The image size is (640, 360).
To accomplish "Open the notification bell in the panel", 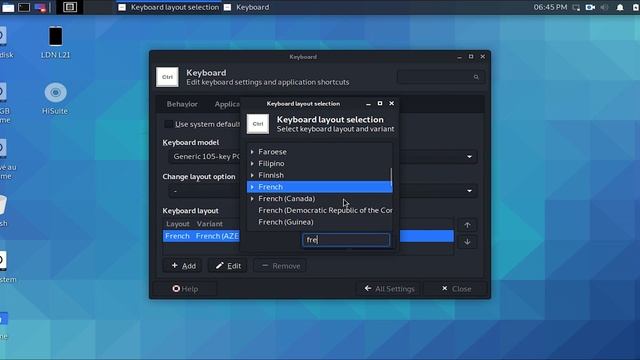I will pos(620,7).
